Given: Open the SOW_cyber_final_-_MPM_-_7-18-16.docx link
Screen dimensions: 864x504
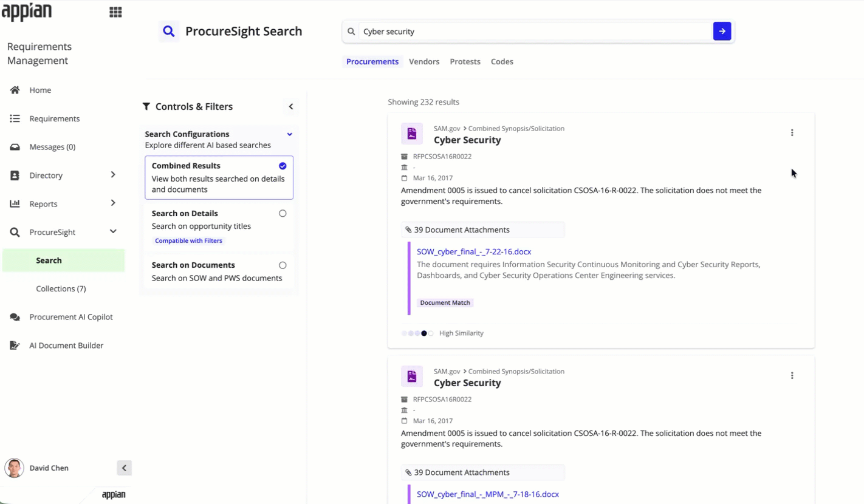Looking at the screenshot, I should click(x=488, y=494).
